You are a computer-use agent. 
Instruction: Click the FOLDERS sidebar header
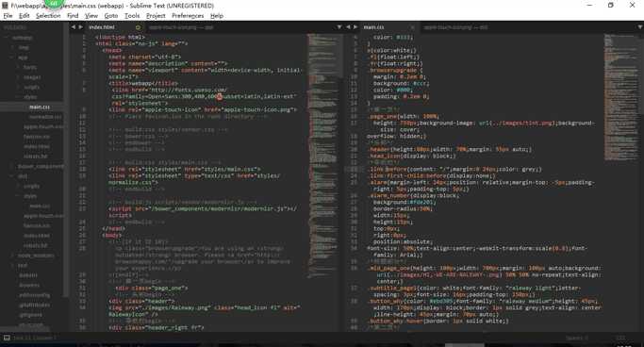[x=15, y=27]
